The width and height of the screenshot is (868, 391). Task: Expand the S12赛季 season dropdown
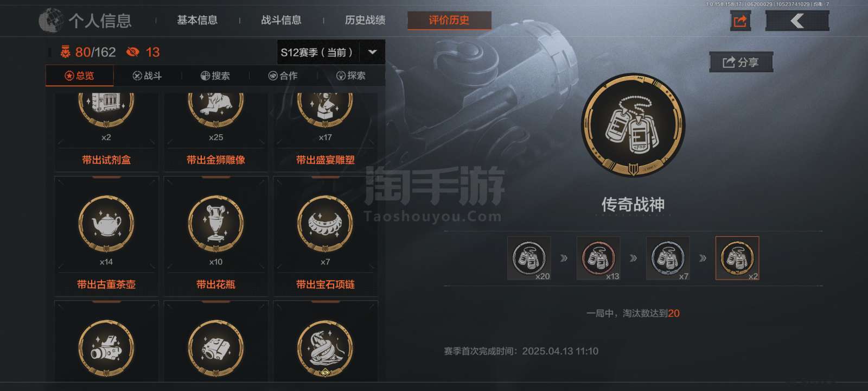(331, 52)
